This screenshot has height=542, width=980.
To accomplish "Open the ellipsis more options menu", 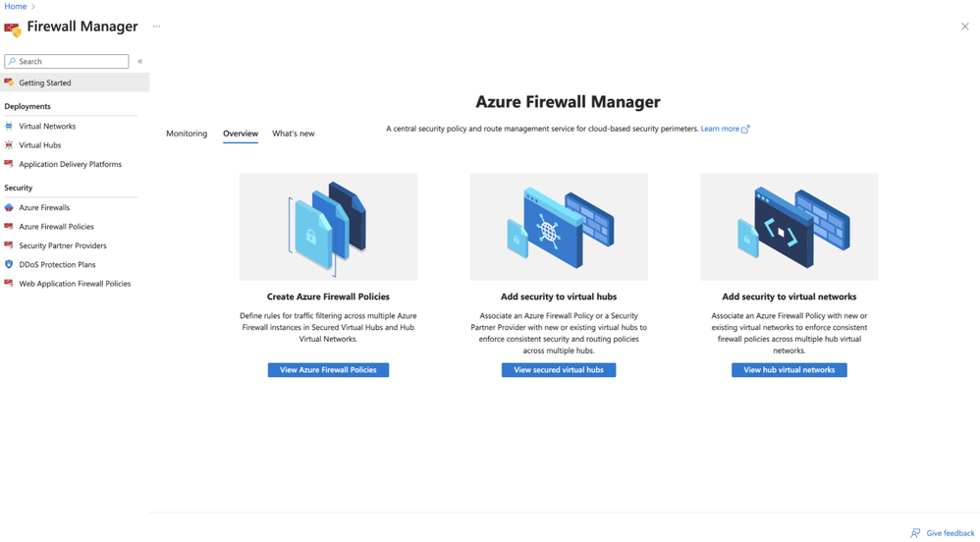I will (157, 27).
